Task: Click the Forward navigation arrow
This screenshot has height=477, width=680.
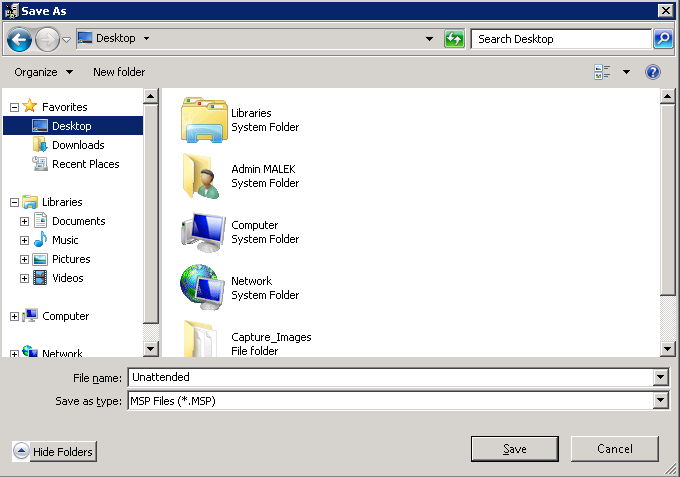Action: click(47, 39)
